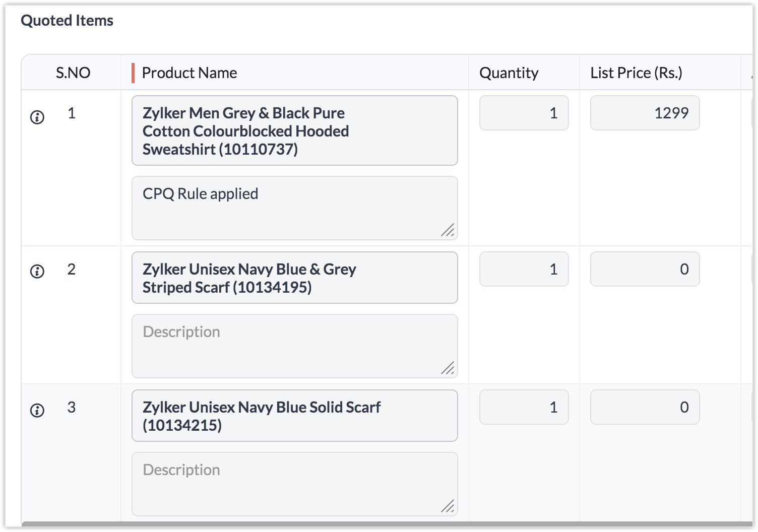Click the quantity field for the sweatshirt

pos(524,113)
